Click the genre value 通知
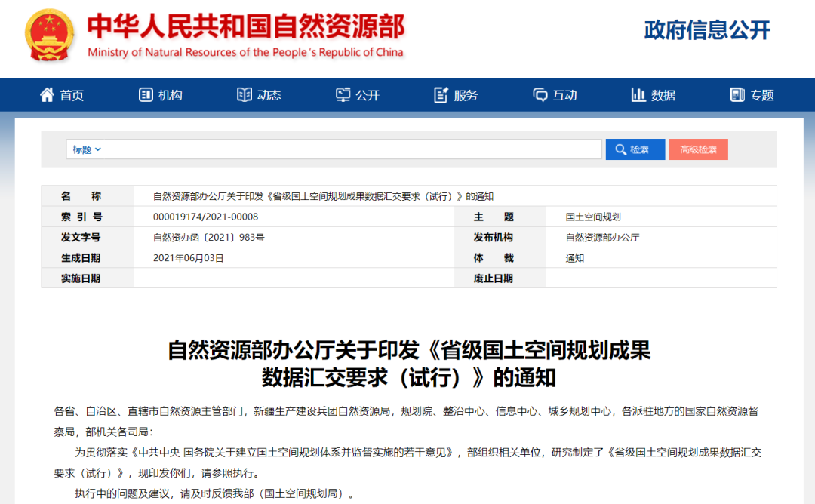The width and height of the screenshot is (815, 504). click(575, 258)
